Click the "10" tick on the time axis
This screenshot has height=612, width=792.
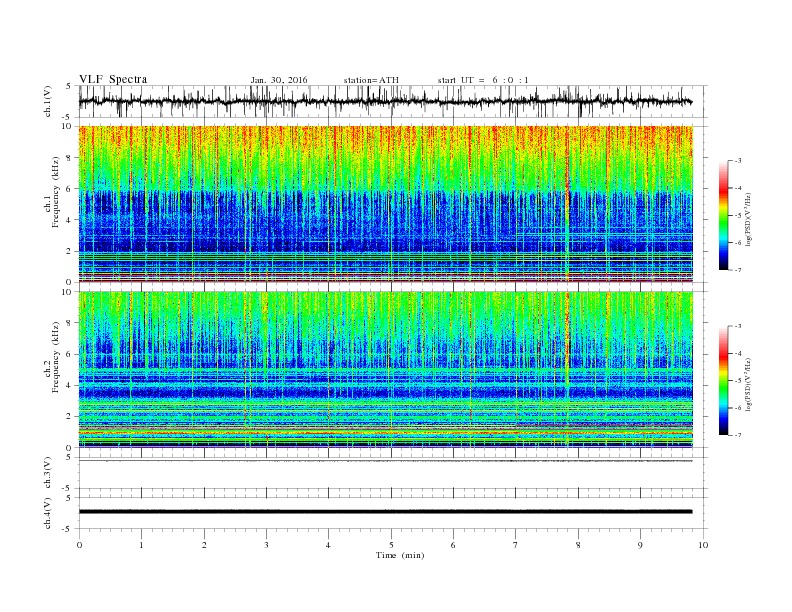tap(703, 545)
